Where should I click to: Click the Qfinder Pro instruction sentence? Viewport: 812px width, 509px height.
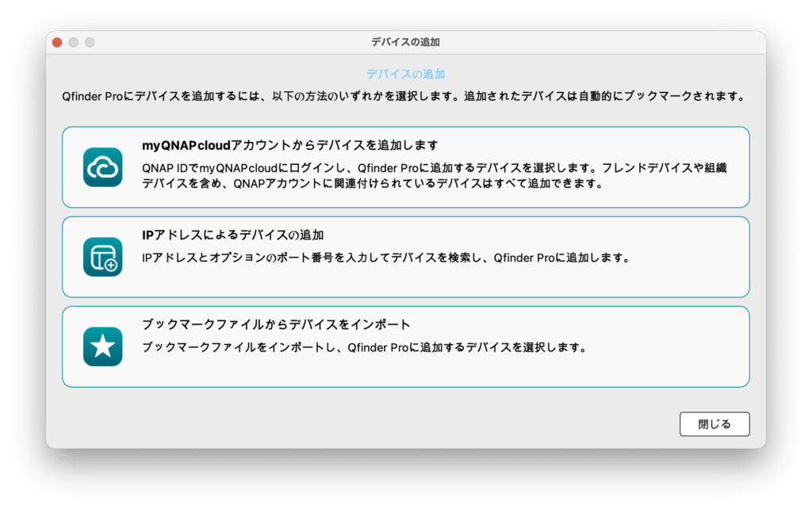[403, 97]
